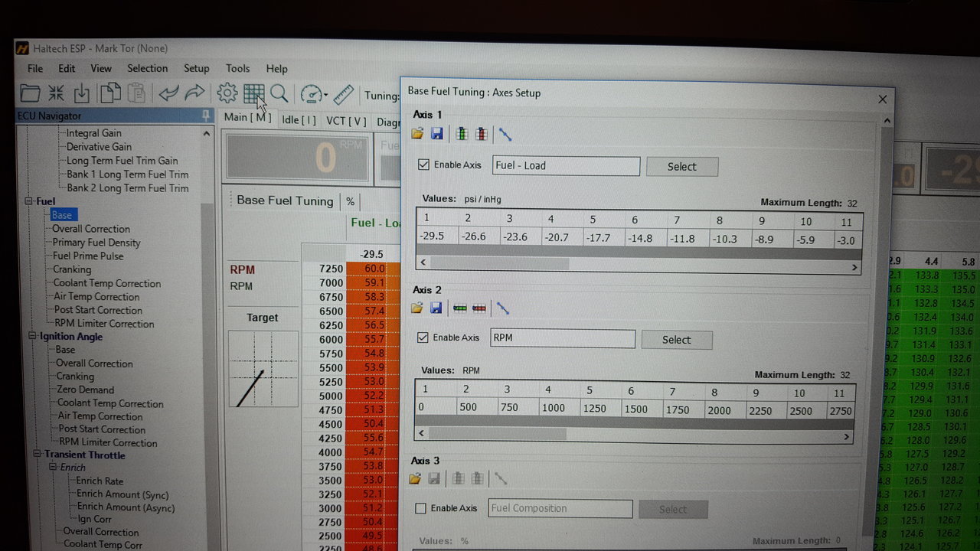Check Enable Axis for Axis 3
Screen dimensions: 980x551
tap(420, 508)
